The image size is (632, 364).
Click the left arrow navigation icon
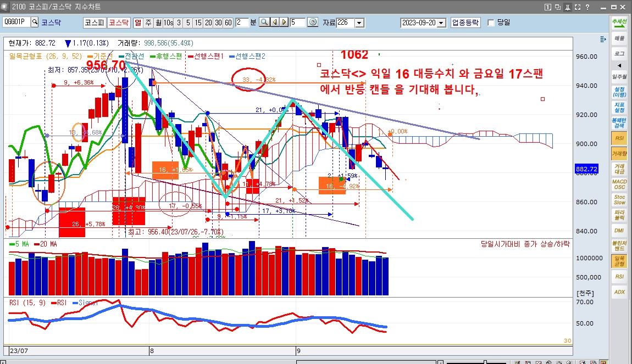pos(274,23)
